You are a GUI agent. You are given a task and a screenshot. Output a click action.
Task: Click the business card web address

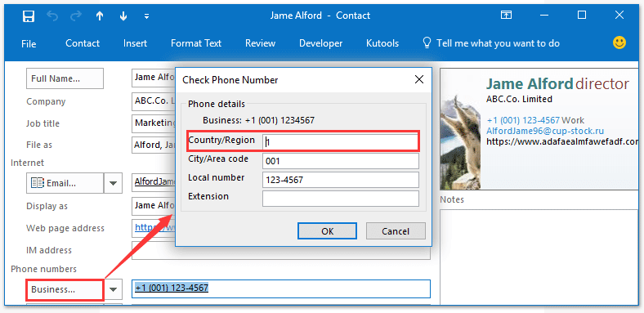point(562,141)
